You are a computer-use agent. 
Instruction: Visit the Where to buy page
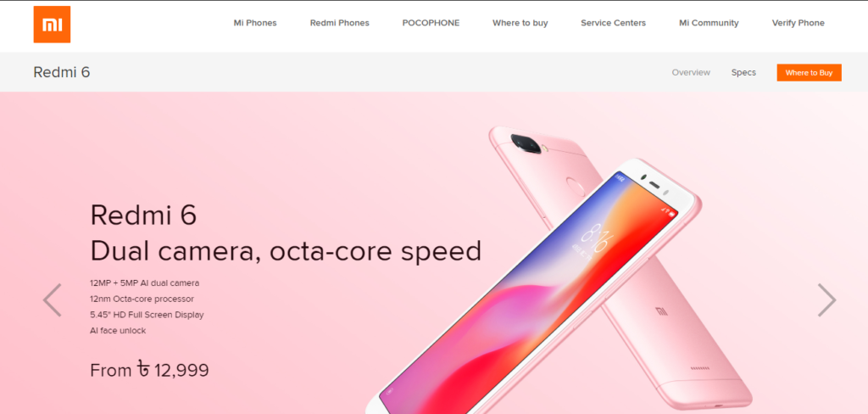click(520, 23)
